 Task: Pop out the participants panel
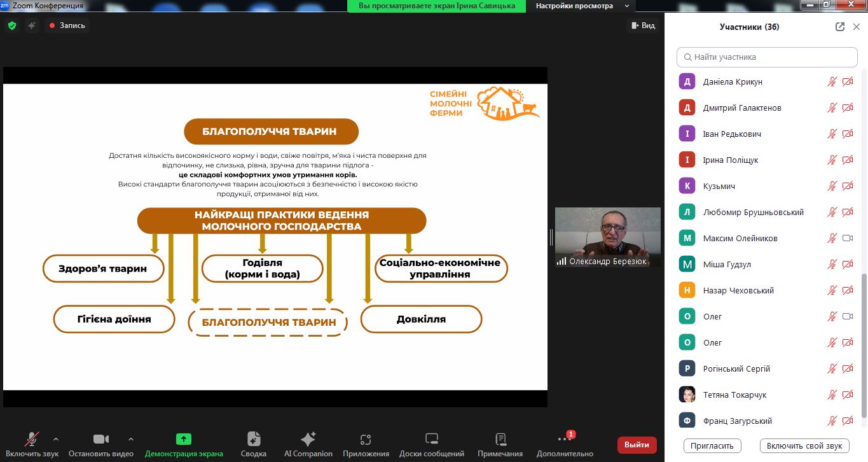pyautogui.click(x=840, y=27)
